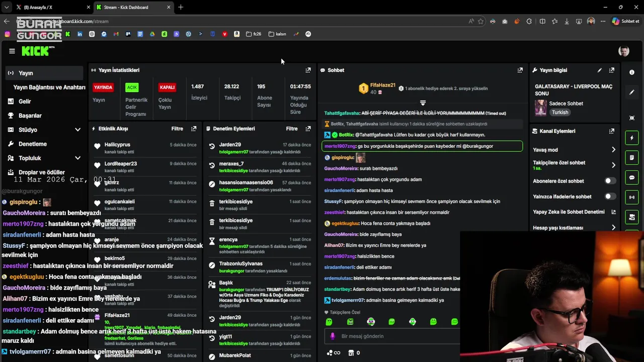Screen dimensions: 644x362
Task: Open the Filtre option in Denetim Eylemleri
Action: [x=292, y=129]
